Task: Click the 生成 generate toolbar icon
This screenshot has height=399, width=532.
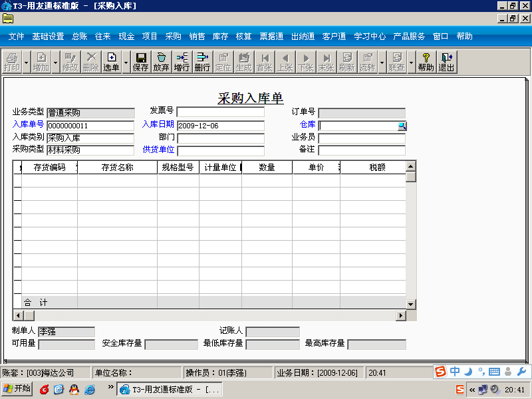Action: tap(243, 62)
